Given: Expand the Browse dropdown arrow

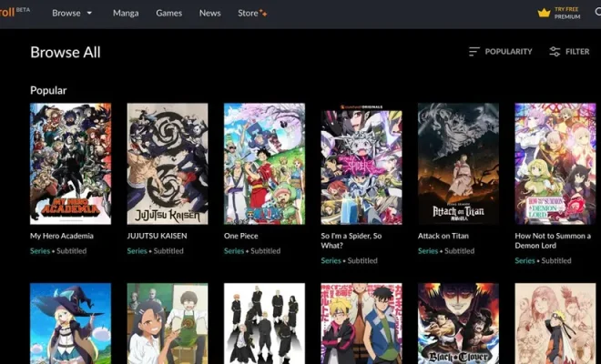Looking at the screenshot, I should (89, 13).
